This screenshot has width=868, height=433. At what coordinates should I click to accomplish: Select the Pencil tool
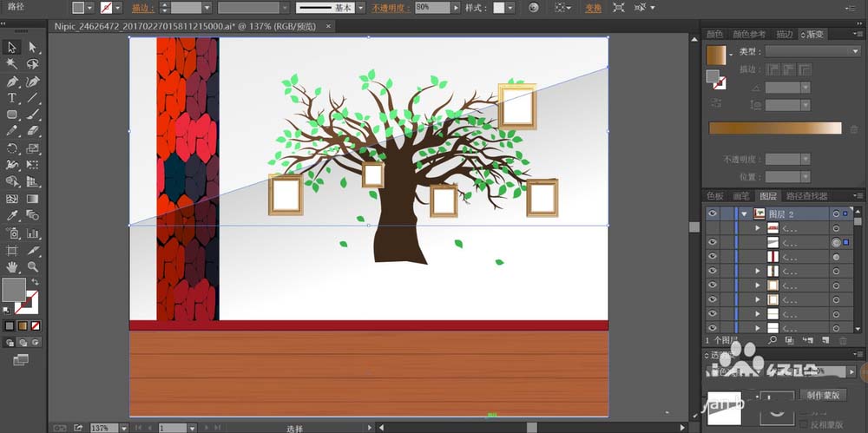tap(11, 131)
